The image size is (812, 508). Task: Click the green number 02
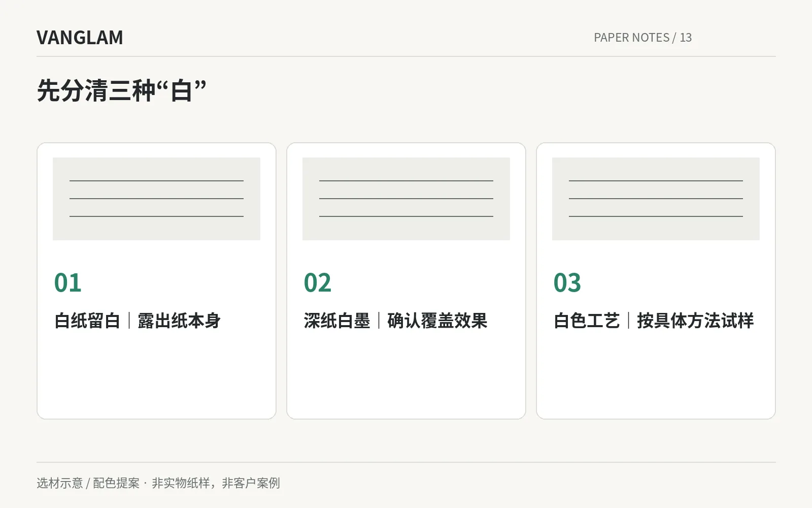point(318,282)
